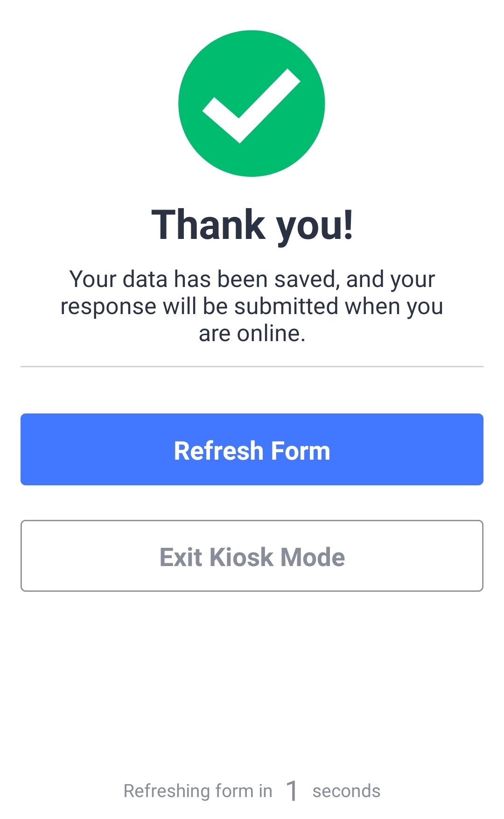Tap the "response will be submitted" line
Image resolution: width=504 pixels, height=819 pixels.
pyautogui.click(x=252, y=307)
